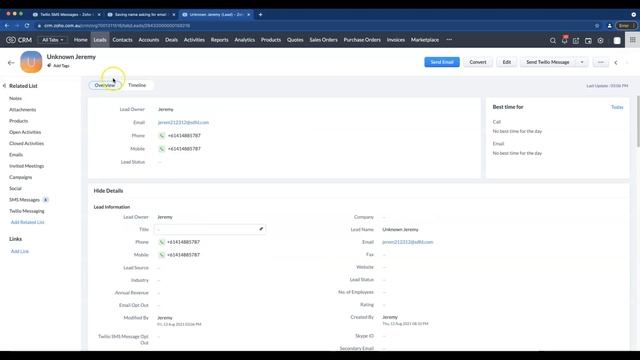Screen dimensions: 640x360
Task: Open the Accounts module tab
Action: 149,40
